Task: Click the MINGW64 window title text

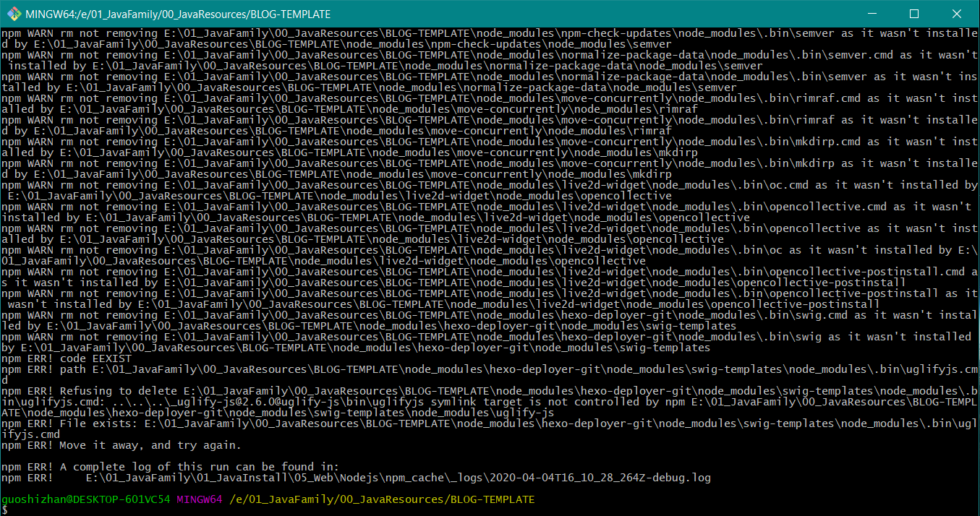Action: point(178,14)
